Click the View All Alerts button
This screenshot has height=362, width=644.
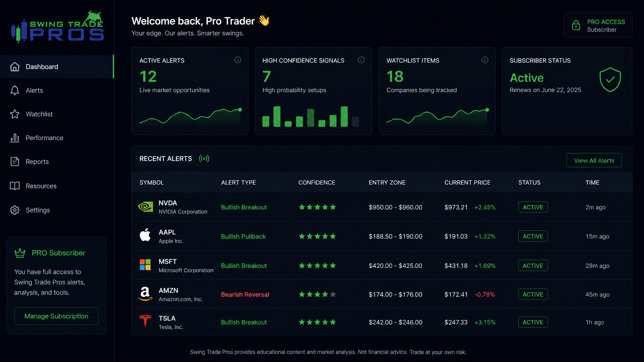[594, 160]
